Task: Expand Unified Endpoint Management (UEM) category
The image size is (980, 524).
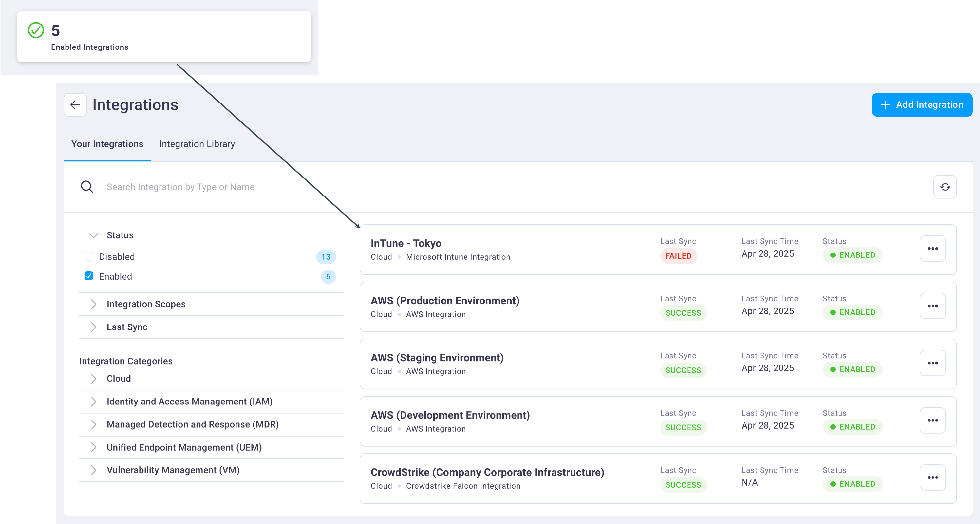Action: (94, 447)
